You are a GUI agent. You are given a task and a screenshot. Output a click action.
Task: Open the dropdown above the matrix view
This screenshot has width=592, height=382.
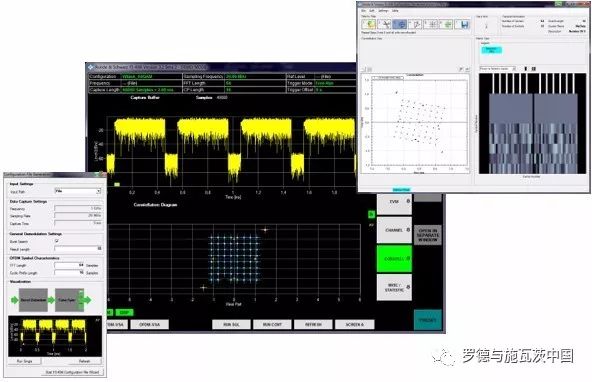498,69
